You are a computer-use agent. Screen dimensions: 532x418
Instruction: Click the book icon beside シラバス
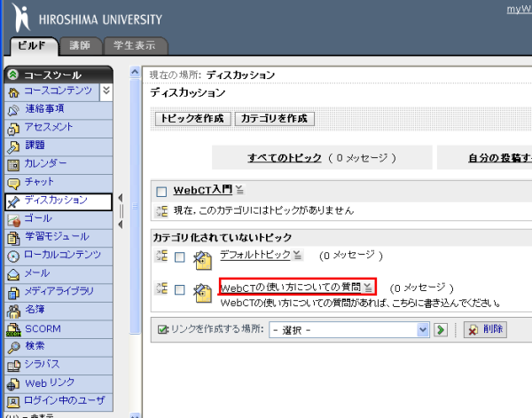click(x=13, y=366)
